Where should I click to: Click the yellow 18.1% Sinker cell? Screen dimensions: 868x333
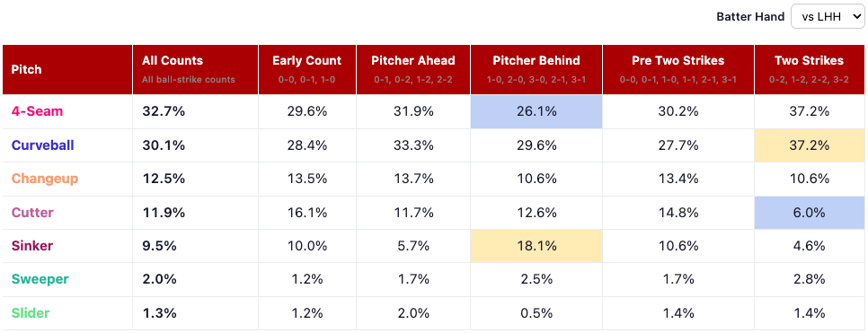(x=536, y=246)
